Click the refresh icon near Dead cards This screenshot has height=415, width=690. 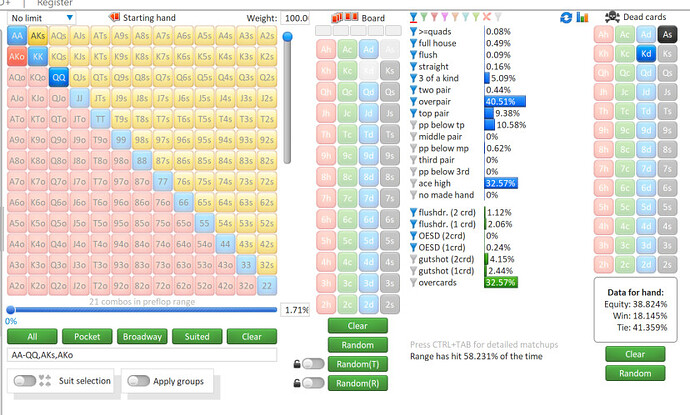pos(567,17)
